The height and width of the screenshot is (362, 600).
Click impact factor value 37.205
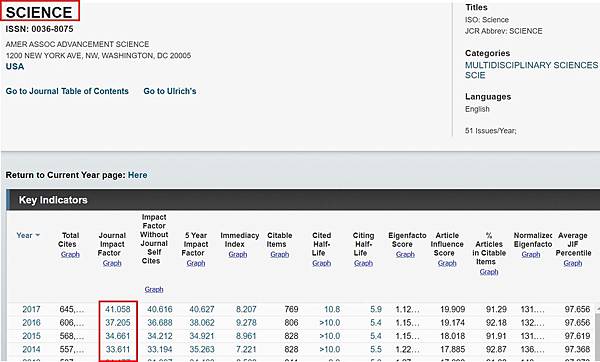coord(118,323)
